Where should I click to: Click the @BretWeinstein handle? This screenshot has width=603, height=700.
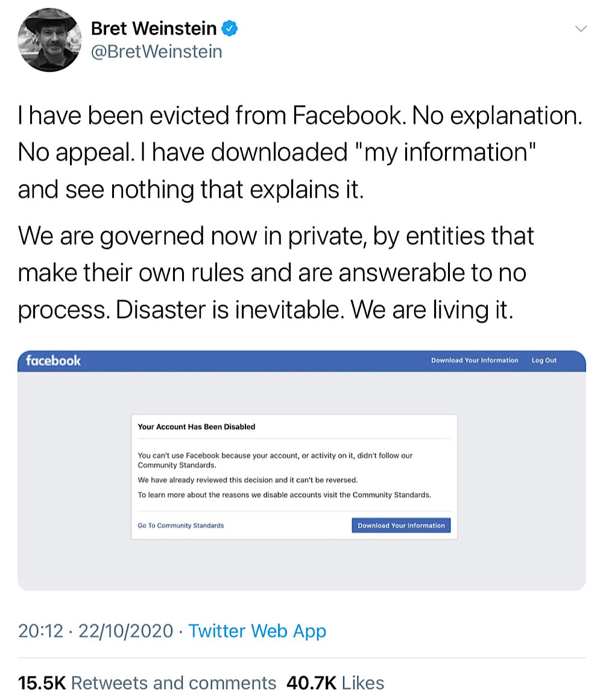[157, 52]
